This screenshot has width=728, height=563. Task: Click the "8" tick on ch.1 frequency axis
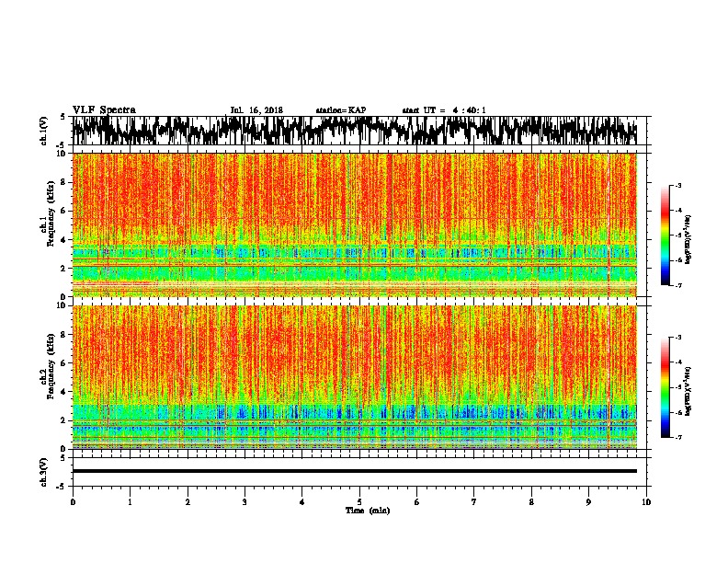coord(65,182)
